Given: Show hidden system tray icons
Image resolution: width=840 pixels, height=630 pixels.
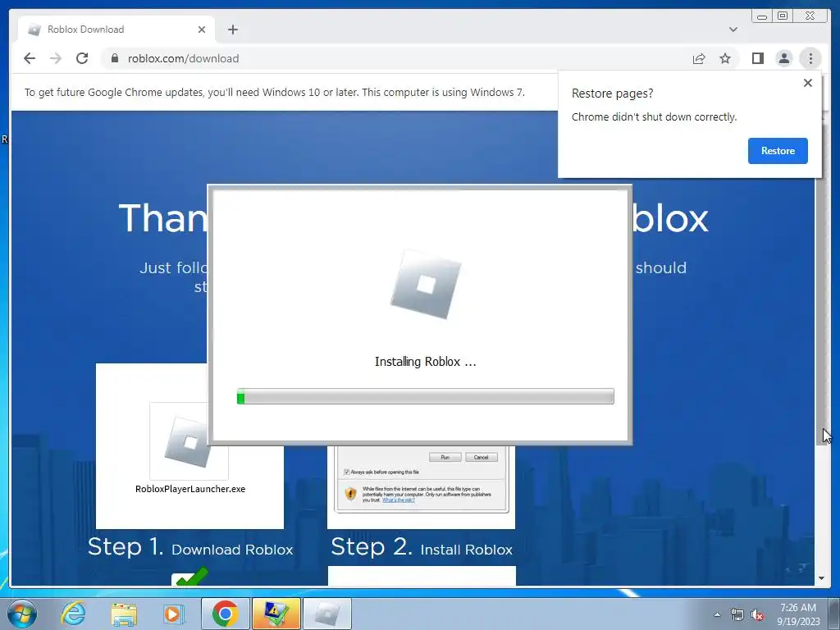Looking at the screenshot, I should coord(717,614).
